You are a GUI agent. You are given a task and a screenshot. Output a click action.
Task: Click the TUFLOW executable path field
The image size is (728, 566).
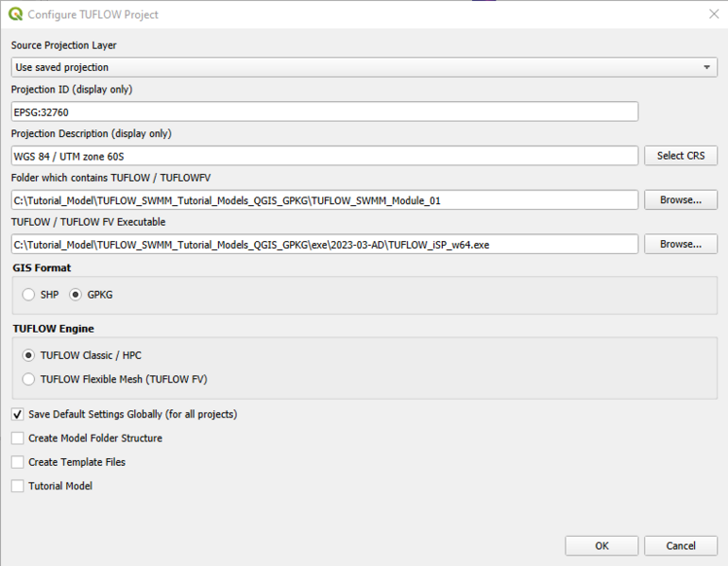[324, 245]
